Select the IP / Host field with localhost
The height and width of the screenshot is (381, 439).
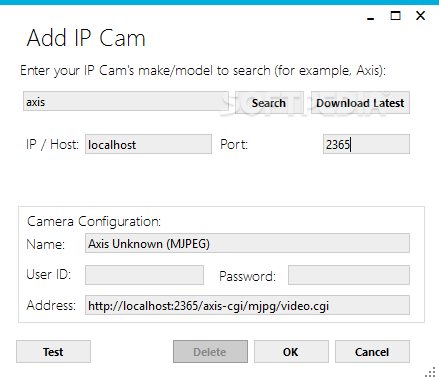click(x=148, y=144)
